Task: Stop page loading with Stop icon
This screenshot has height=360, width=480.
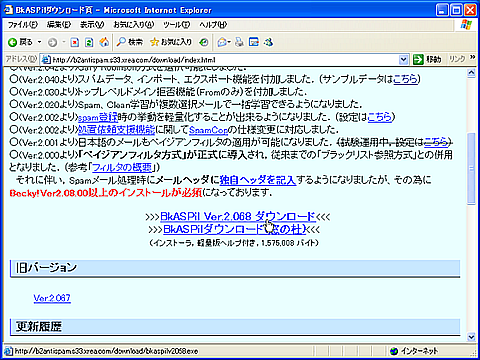Action: coord(75,42)
